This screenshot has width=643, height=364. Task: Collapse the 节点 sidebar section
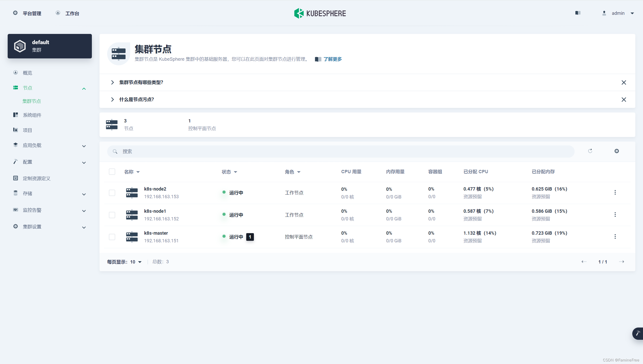84,88
